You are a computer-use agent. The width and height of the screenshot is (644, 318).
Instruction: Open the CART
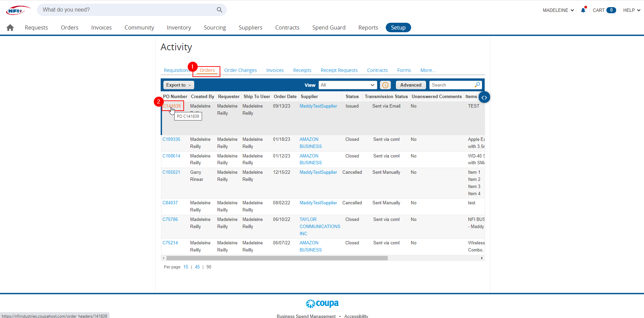click(604, 10)
